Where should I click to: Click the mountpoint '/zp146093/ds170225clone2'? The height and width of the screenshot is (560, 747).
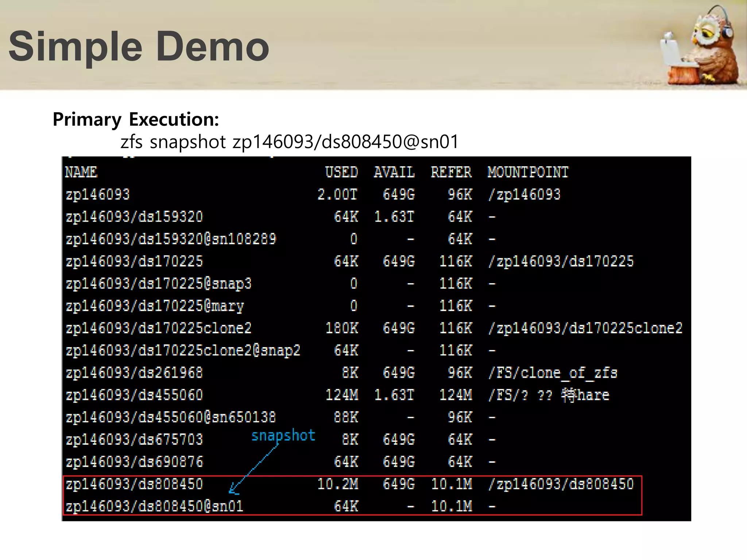[585, 328]
